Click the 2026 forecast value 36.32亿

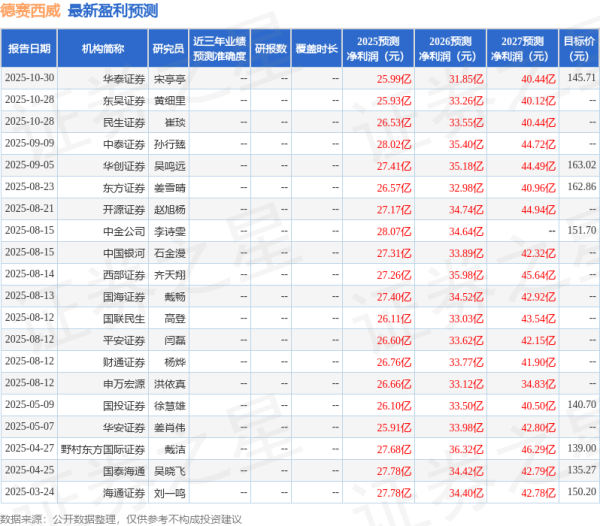click(466, 450)
